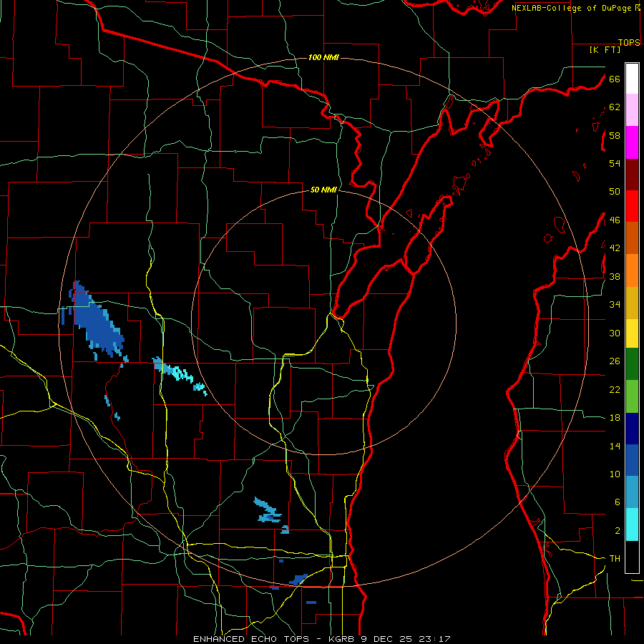Click the magenta swatch between 54 and 58
The height and width of the screenshot is (644, 644).
pos(632,142)
